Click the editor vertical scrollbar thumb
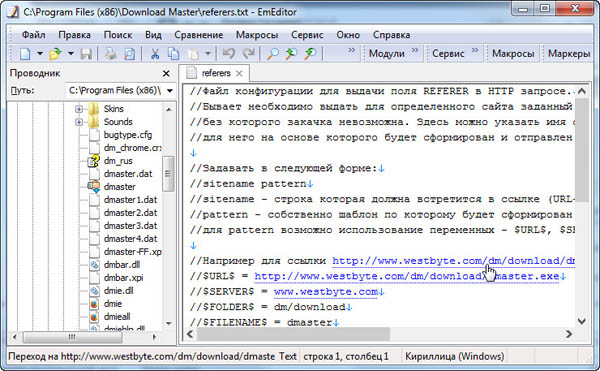Image resolution: width=600 pixels, height=371 pixels. coord(582,150)
